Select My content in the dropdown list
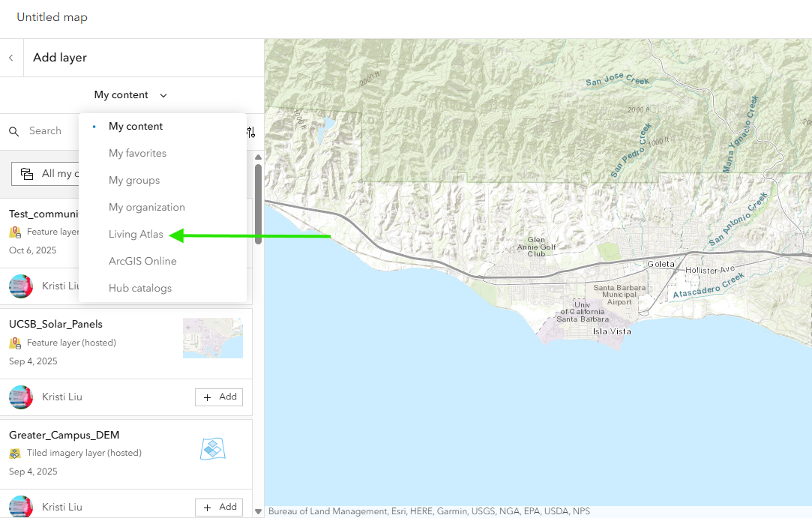The width and height of the screenshot is (812, 518). [x=136, y=127]
